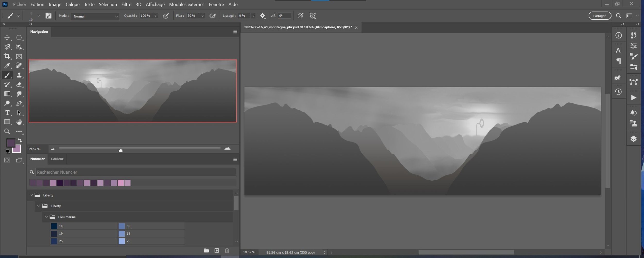Open the History panel icon

pos(618,92)
